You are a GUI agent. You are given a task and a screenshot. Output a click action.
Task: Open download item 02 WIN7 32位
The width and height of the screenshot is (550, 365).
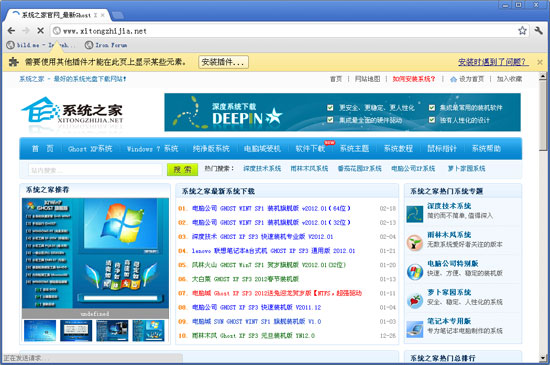[x=271, y=223]
